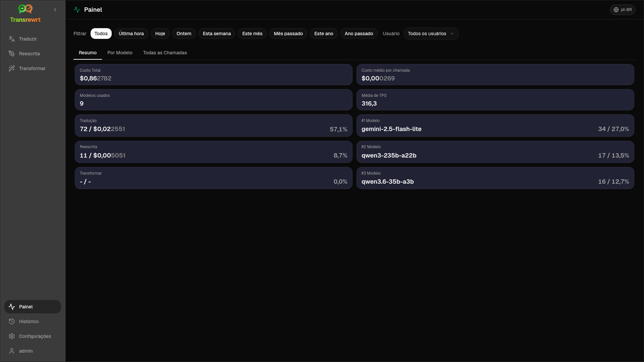Click the Histórico clock icon
Viewport: 644px width, 362px height.
point(12,321)
